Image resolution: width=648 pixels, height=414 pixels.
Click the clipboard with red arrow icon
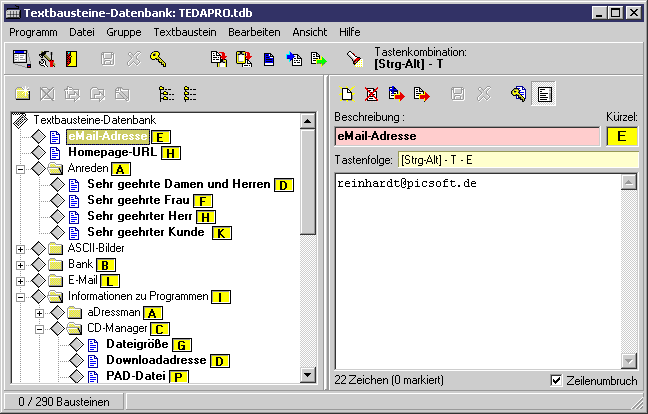[244, 59]
